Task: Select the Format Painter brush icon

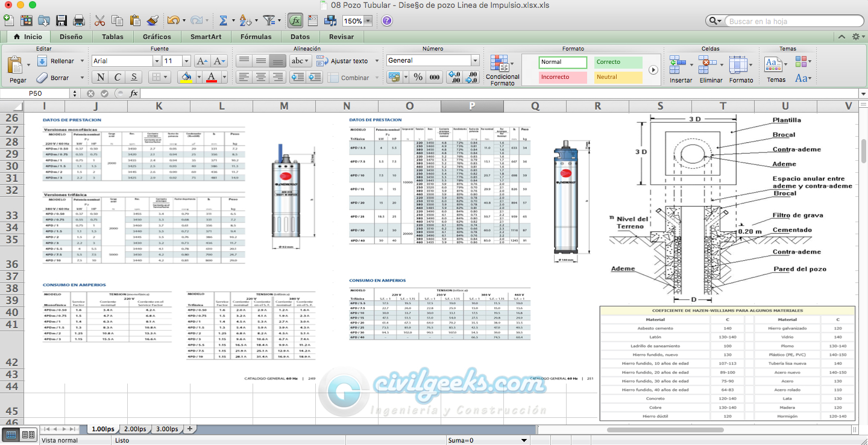Action: [x=152, y=20]
